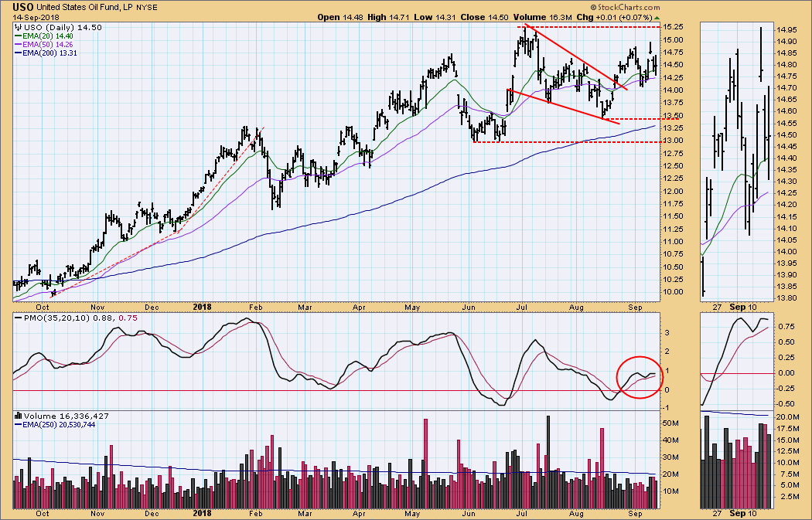The image size is (812, 520).
Task: Click the purple EMA(50) legend line marker
Action: tap(19, 45)
